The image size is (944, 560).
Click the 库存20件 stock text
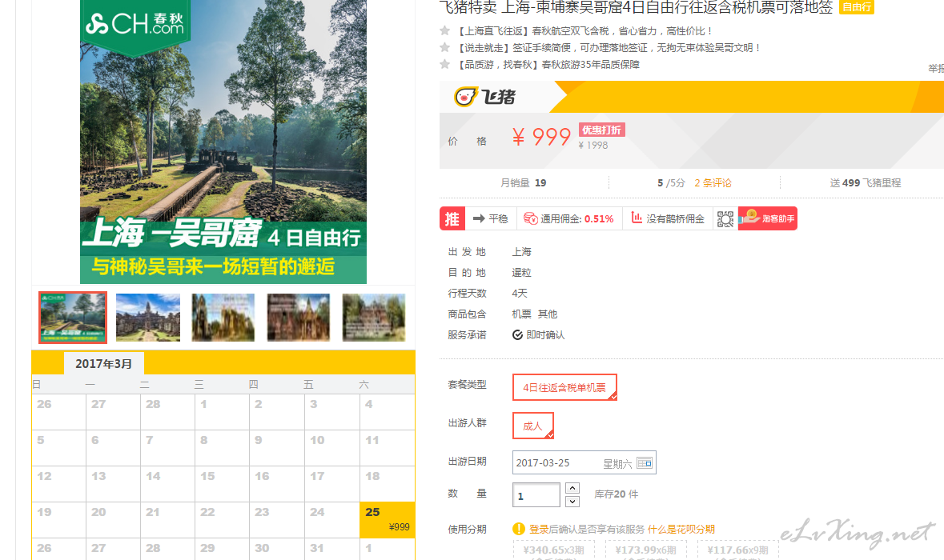coord(616,494)
